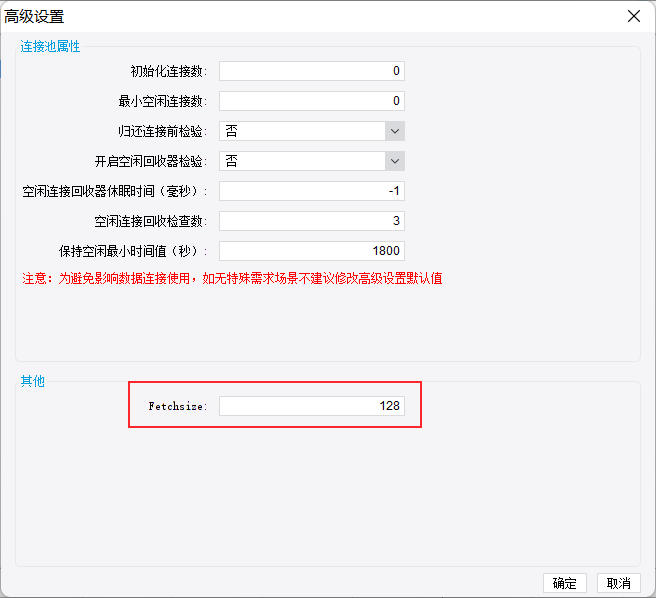Click the 高级设置 window title
Image resolution: width=656 pixels, height=598 pixels.
[34, 17]
